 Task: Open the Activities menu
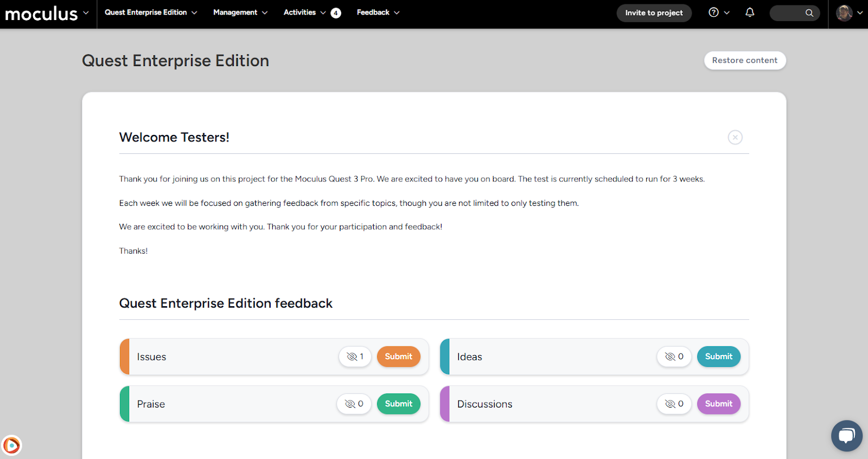304,12
